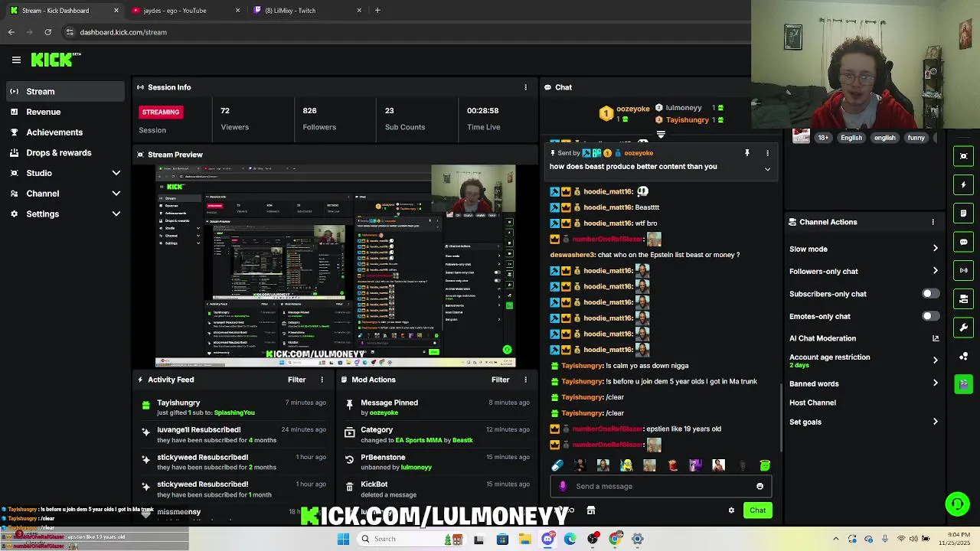
Task: Open Discord from the taskbar
Action: pos(547,539)
